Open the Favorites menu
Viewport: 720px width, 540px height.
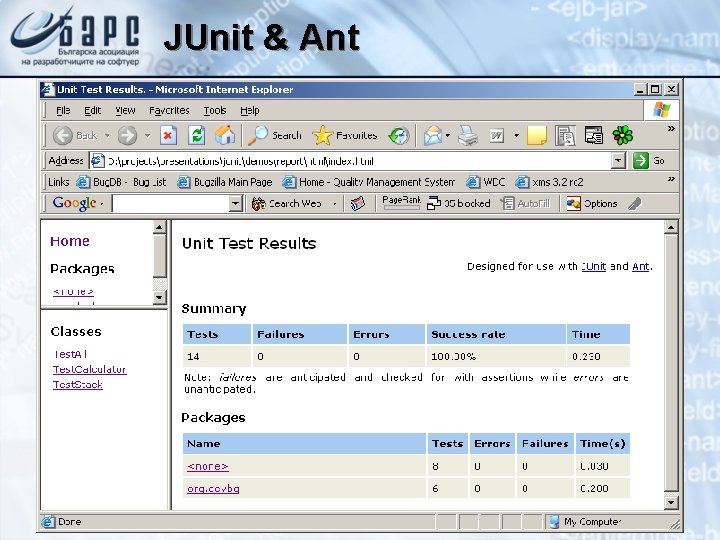[x=169, y=111]
